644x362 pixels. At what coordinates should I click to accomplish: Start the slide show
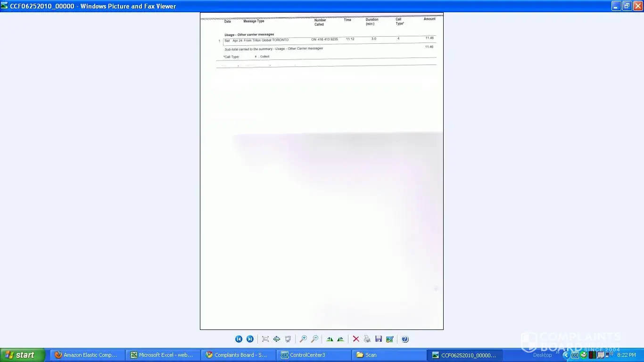288,339
